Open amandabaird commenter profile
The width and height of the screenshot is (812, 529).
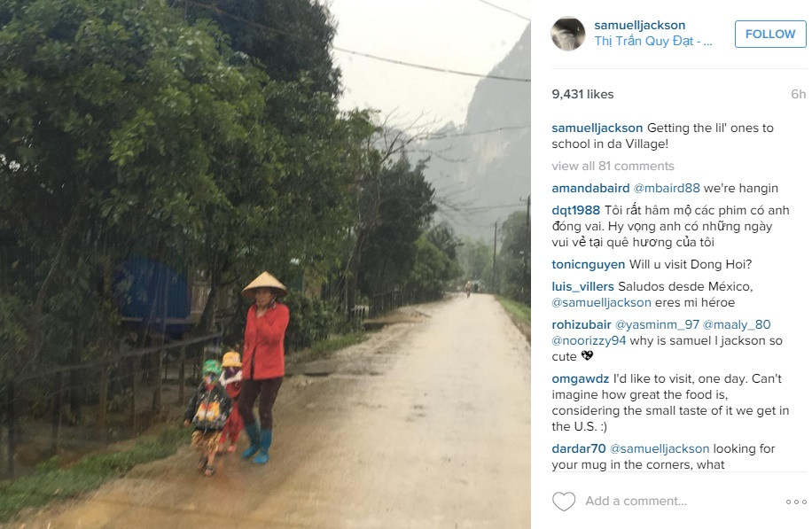coord(590,189)
